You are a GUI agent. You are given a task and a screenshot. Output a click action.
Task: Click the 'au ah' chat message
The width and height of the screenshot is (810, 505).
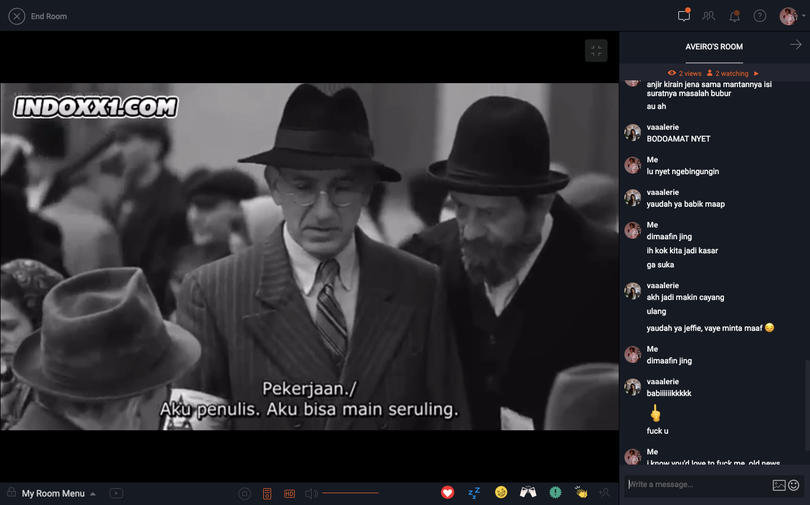pos(656,106)
